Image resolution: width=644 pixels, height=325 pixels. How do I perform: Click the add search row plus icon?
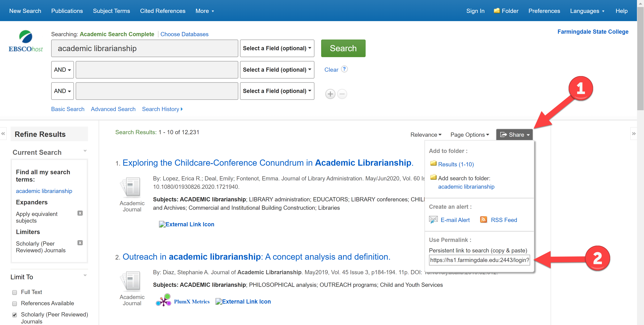click(x=330, y=94)
